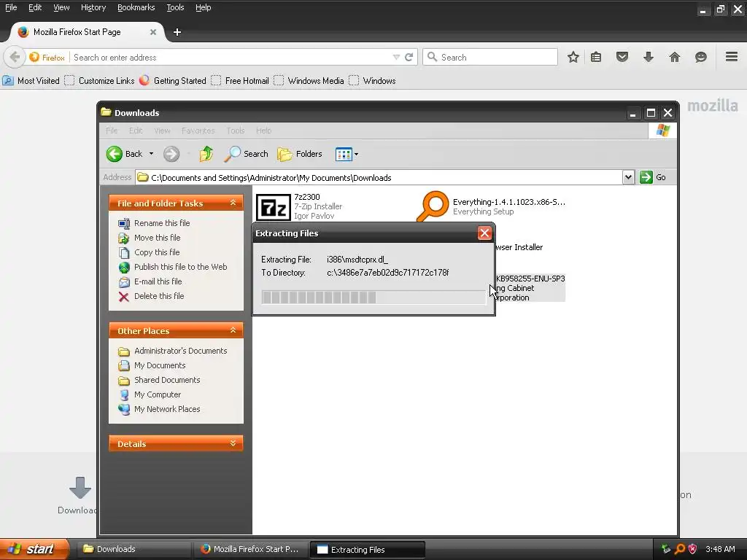Expand the Details panel
747x560 pixels.
click(x=233, y=443)
